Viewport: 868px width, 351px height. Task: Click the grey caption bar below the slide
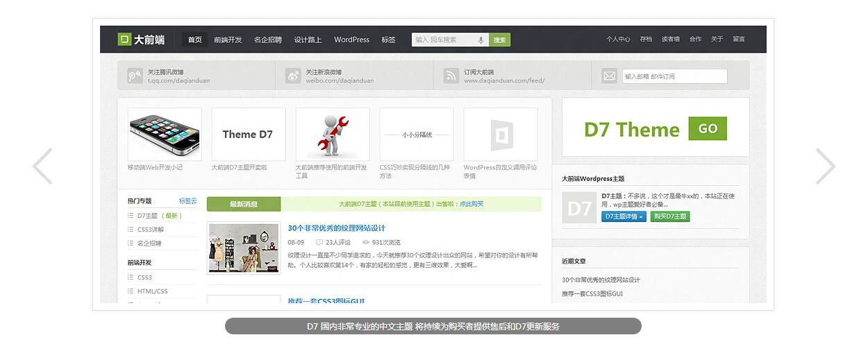click(x=433, y=326)
